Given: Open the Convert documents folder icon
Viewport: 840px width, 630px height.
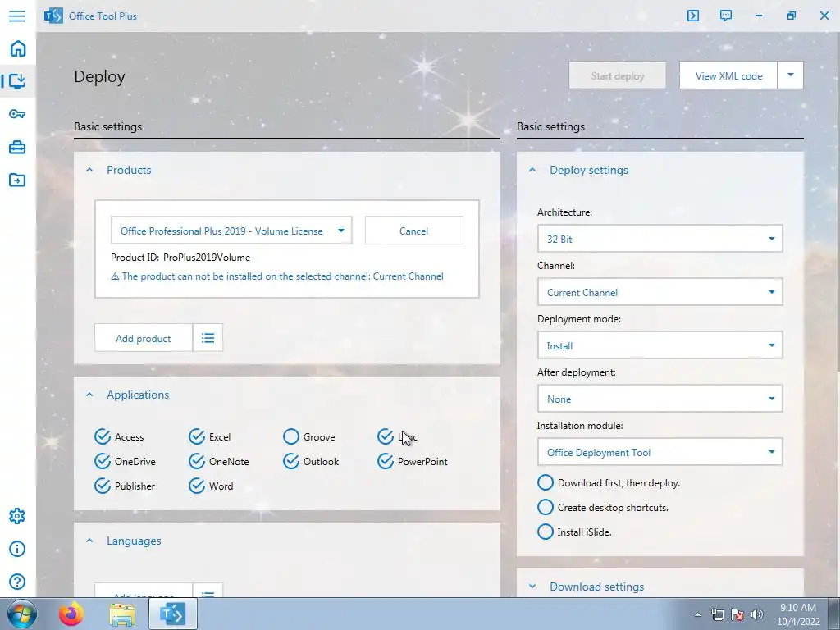Looking at the screenshot, I should 17,180.
